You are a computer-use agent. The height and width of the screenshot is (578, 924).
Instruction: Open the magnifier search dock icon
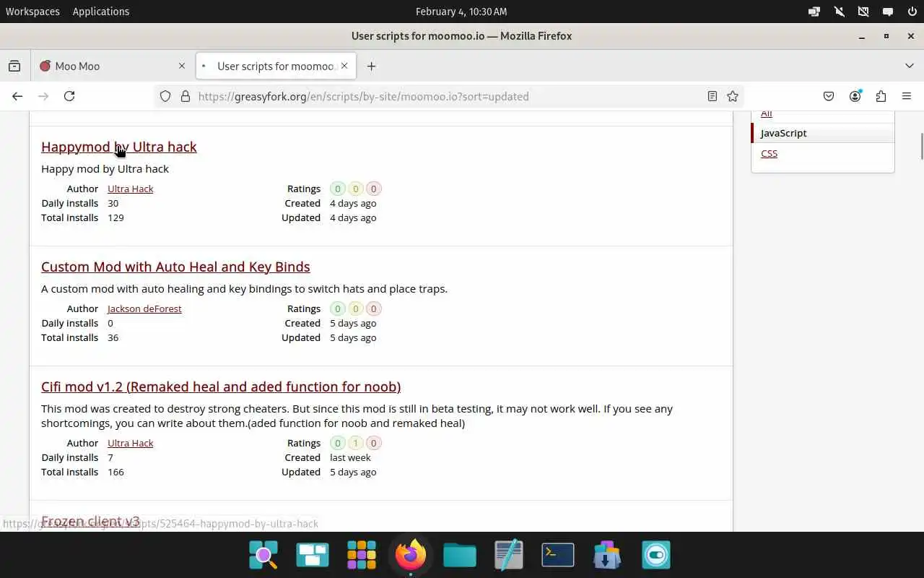click(x=263, y=555)
